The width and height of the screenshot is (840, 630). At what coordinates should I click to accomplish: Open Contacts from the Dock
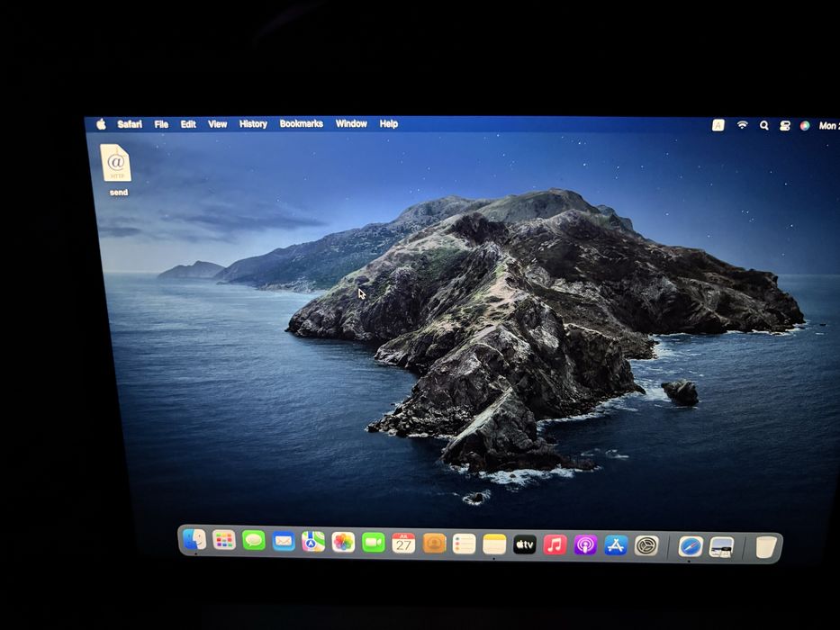pos(434,544)
